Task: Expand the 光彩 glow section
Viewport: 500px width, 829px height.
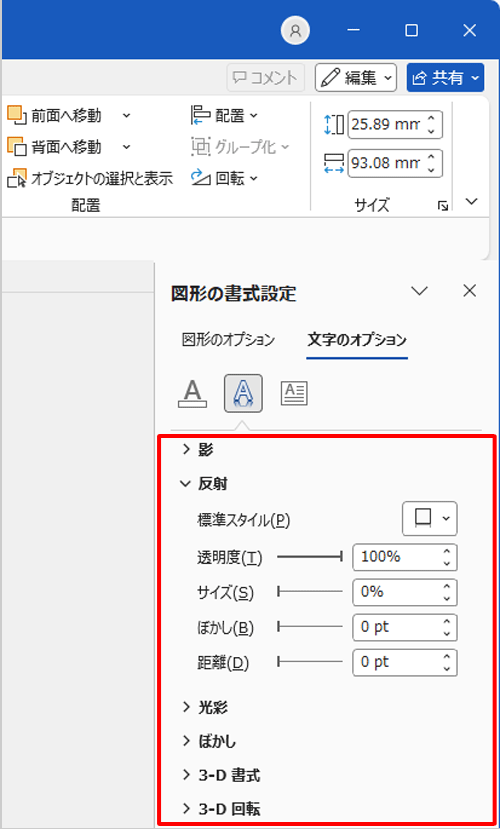Action: coord(205,707)
